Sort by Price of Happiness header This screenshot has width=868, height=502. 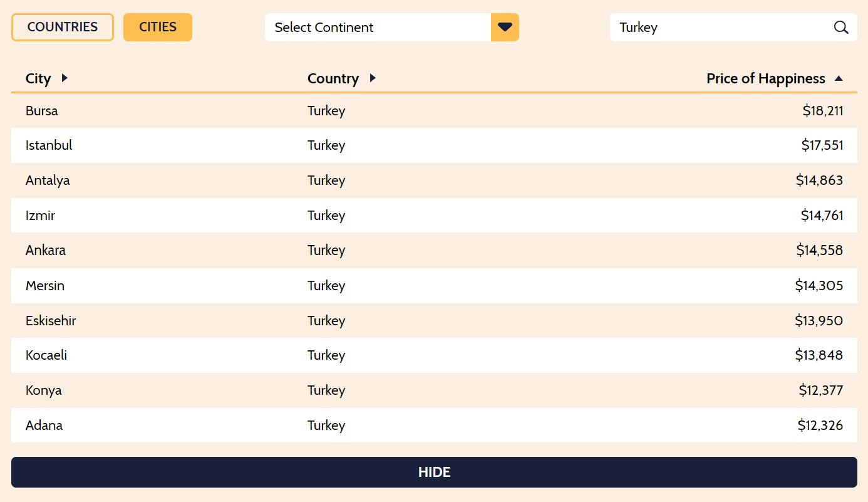765,78
